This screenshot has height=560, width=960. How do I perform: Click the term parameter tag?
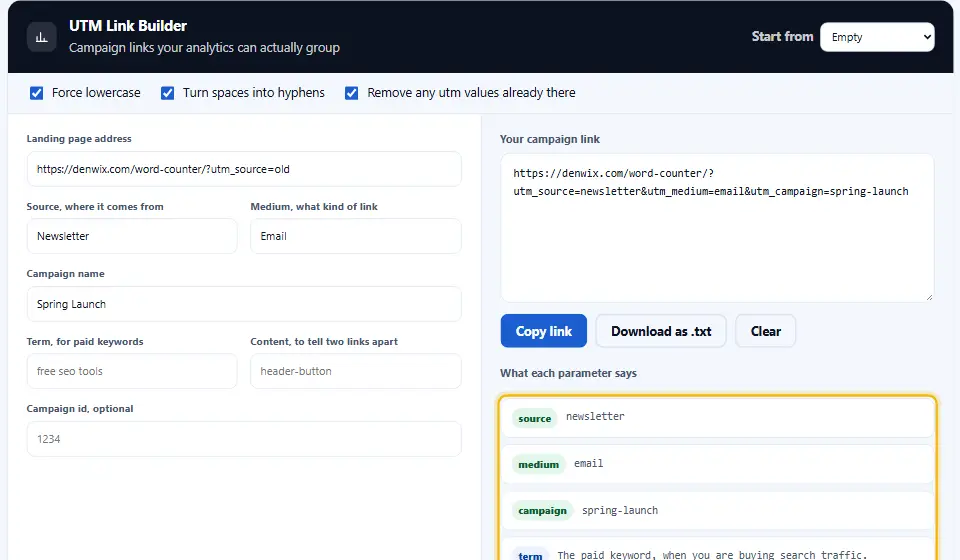click(530, 555)
